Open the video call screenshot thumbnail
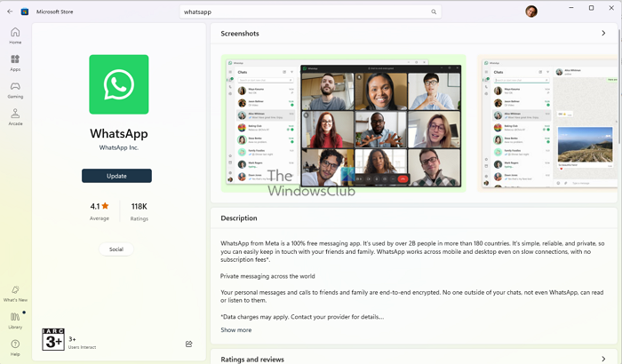This screenshot has width=622, height=364. [343, 123]
